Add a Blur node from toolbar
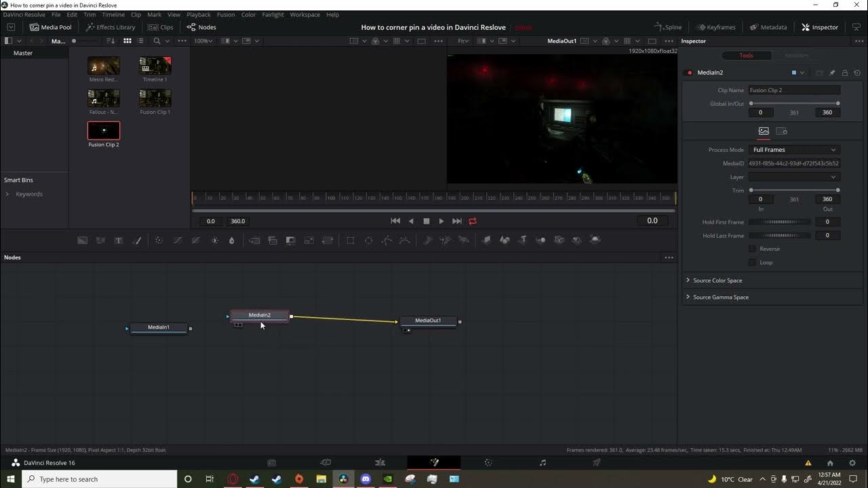Screen dimensions: 868x488 pyautogui.click(x=232, y=240)
